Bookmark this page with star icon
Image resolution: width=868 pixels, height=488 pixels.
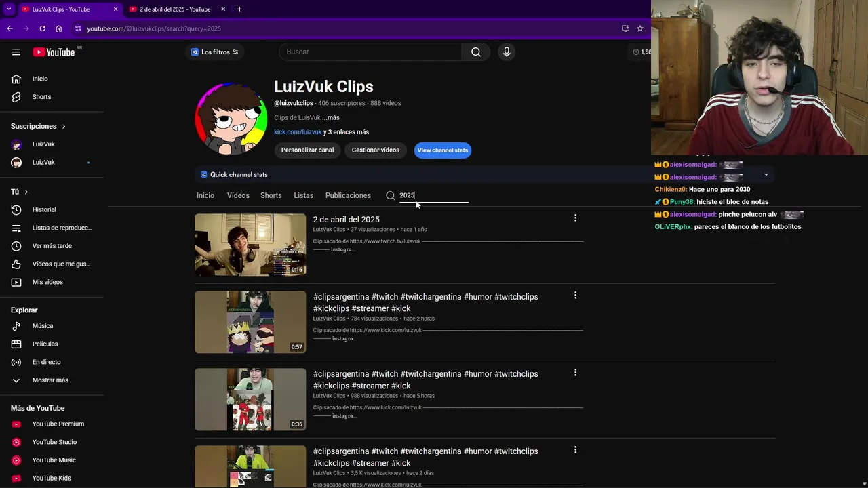[639, 28]
